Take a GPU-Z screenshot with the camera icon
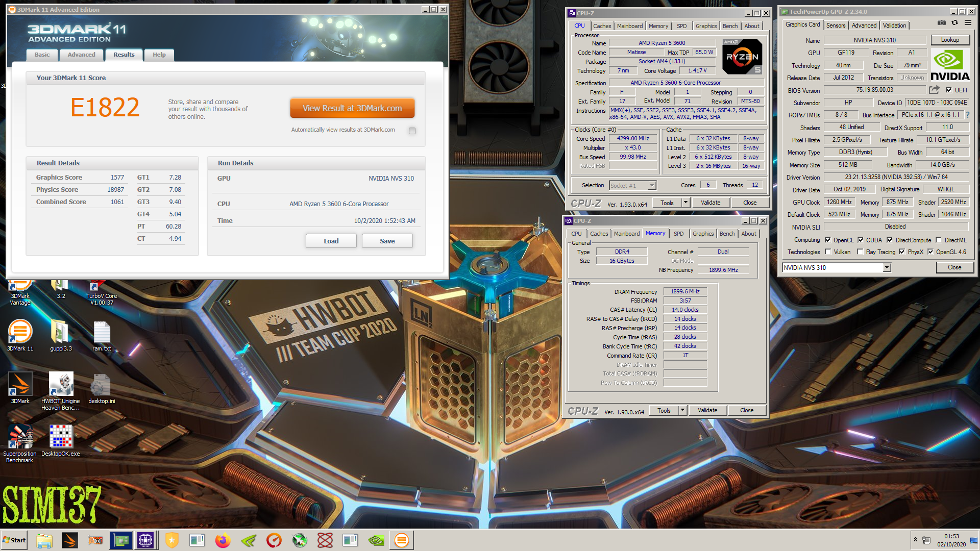This screenshot has width=980, height=551. pos(942,23)
